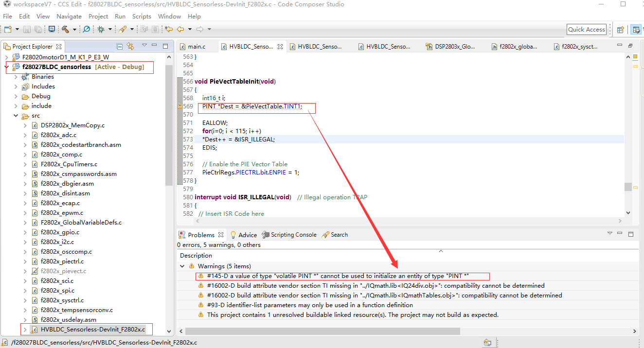Image resolution: width=644 pixels, height=348 pixels.
Task: Open the File menu
Action: [x=7, y=16]
